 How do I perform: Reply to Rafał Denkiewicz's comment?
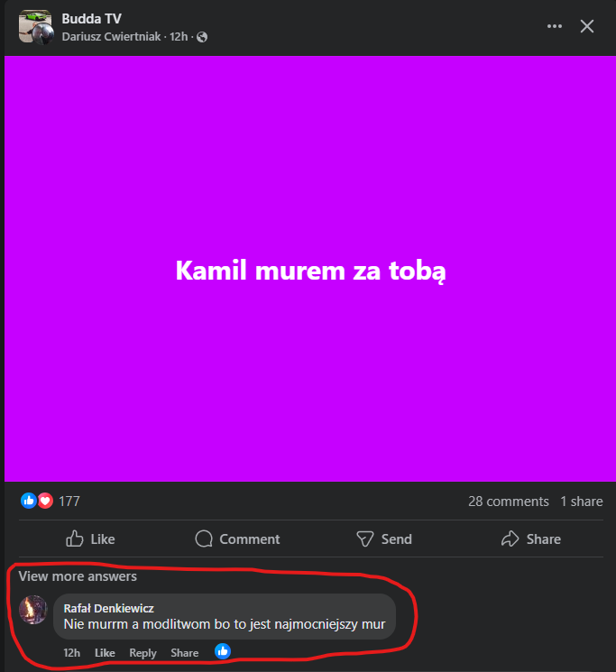(143, 653)
